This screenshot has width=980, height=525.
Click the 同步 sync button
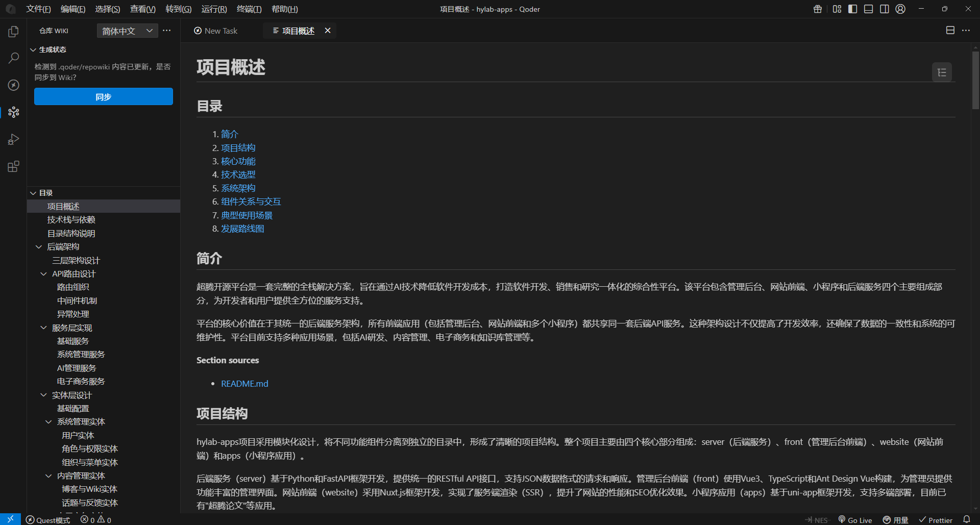coord(103,96)
